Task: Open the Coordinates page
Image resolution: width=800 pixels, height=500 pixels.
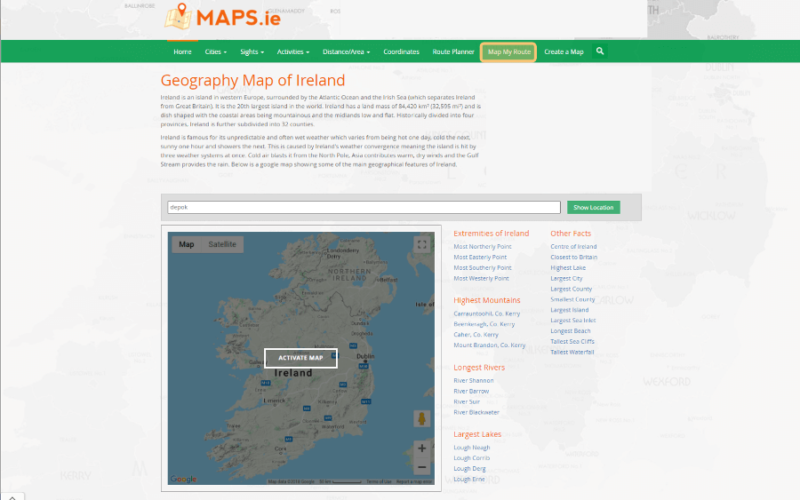Action: click(401, 52)
